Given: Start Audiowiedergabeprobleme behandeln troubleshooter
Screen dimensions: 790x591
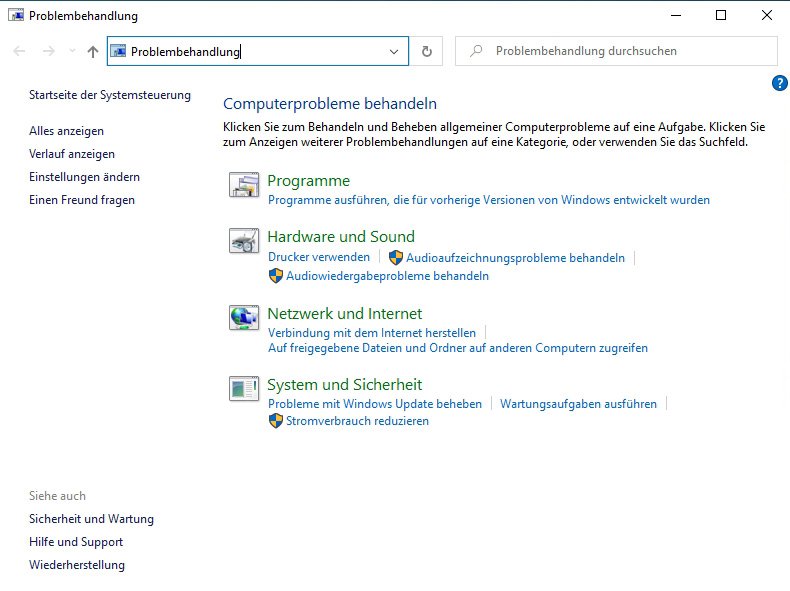Looking at the screenshot, I should [387, 276].
